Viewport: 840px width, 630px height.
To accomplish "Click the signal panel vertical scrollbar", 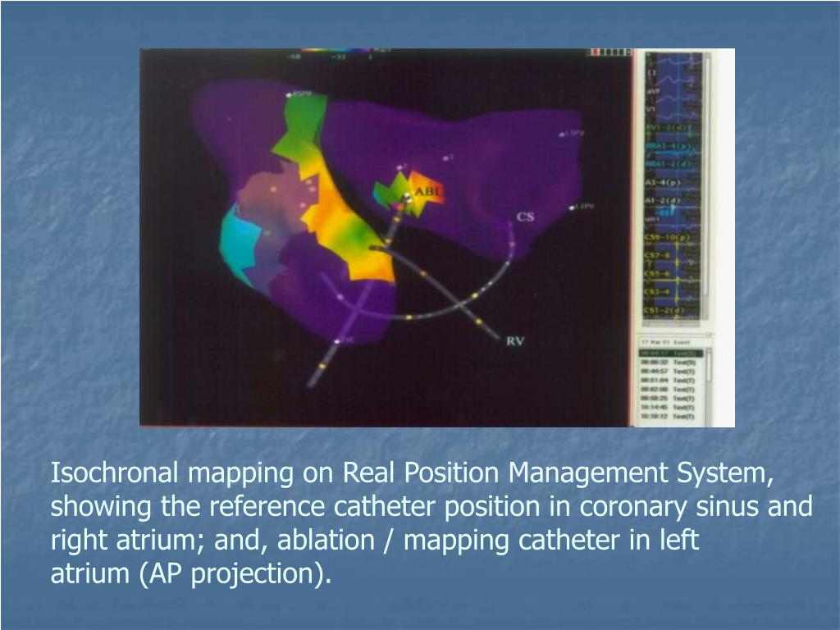I will tap(706, 185).
